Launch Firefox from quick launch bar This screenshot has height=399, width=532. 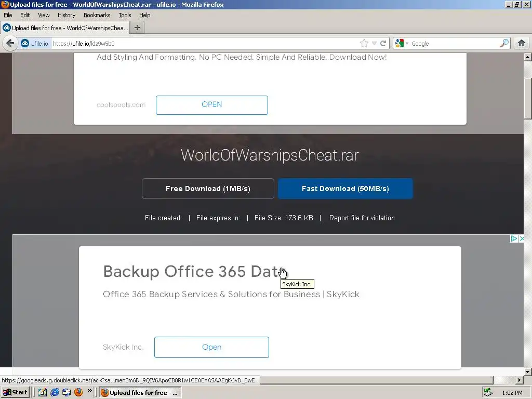[x=78, y=393]
